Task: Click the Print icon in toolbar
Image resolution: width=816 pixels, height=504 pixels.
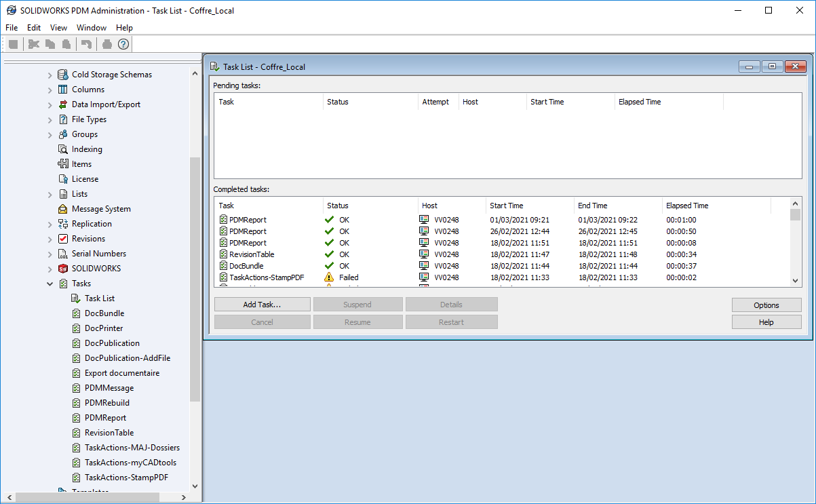Action: click(x=106, y=44)
